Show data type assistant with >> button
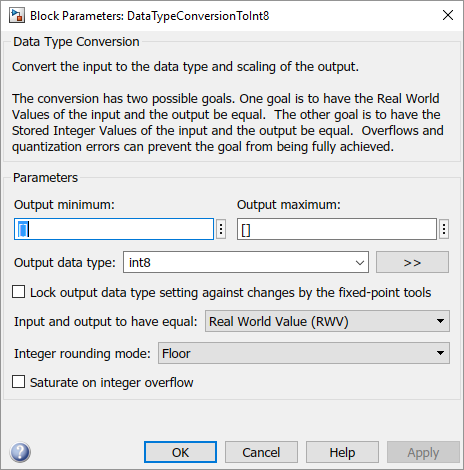The width and height of the screenshot is (464, 470). [412, 262]
